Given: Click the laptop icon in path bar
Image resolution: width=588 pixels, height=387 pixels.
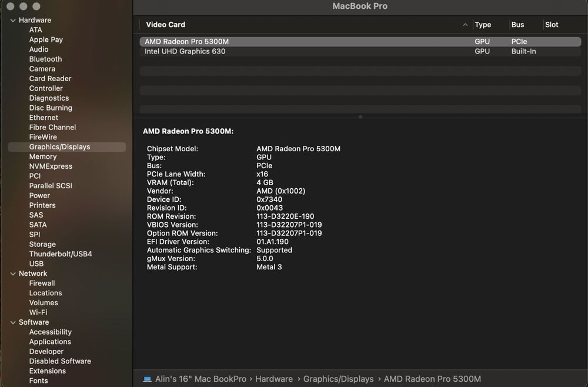Looking at the screenshot, I should 148,379.
